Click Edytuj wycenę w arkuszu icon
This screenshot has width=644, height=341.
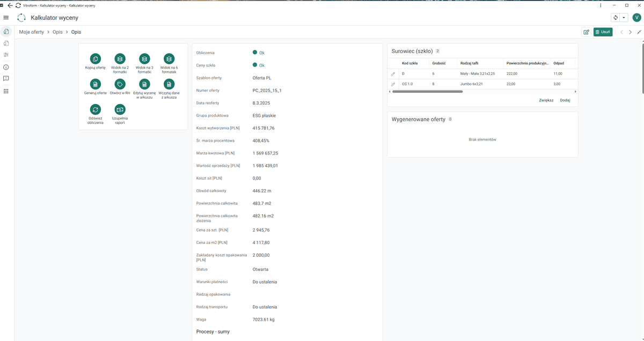pyautogui.click(x=144, y=84)
